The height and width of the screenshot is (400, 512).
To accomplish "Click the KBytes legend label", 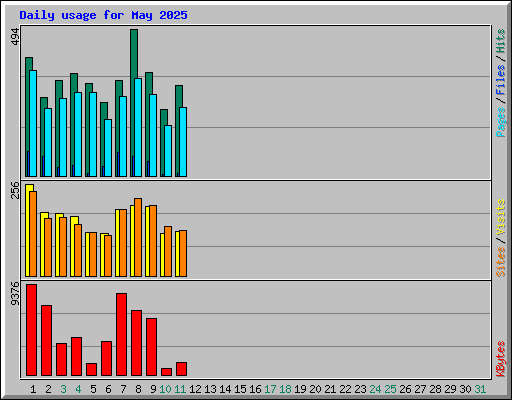I will pyautogui.click(x=501, y=359).
